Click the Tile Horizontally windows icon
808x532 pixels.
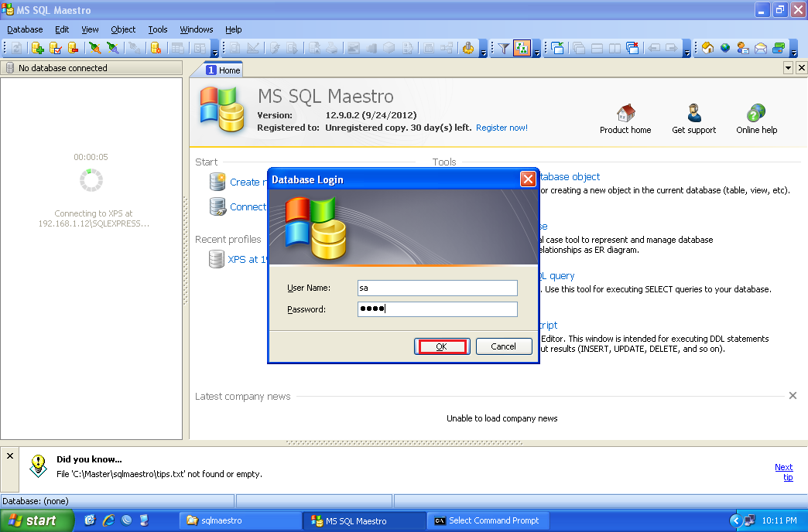(x=597, y=49)
